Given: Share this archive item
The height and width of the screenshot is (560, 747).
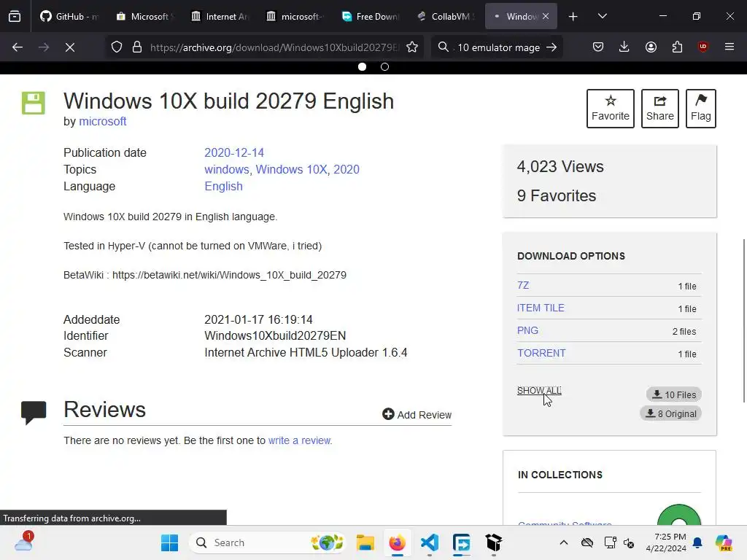Looking at the screenshot, I should pos(659,109).
